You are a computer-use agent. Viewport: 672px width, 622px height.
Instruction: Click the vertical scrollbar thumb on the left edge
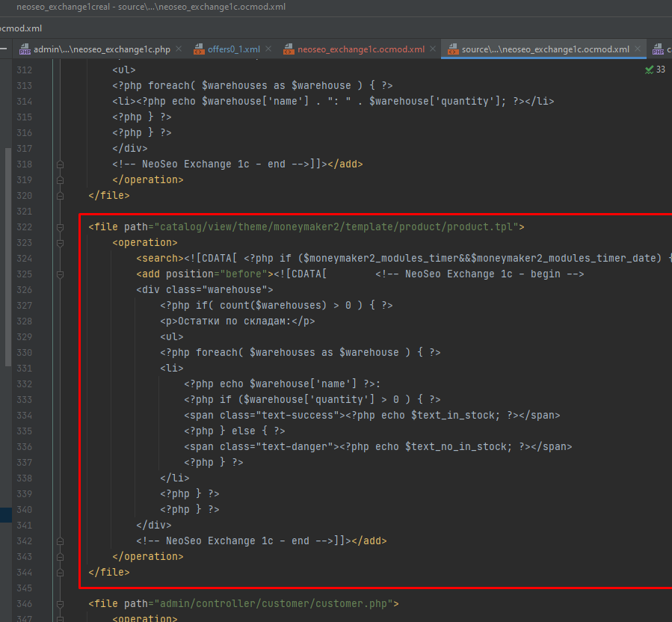[x=8, y=257]
